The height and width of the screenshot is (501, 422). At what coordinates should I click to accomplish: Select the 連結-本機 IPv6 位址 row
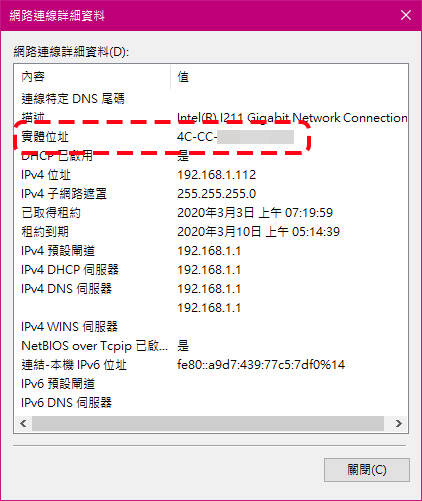[211, 365]
